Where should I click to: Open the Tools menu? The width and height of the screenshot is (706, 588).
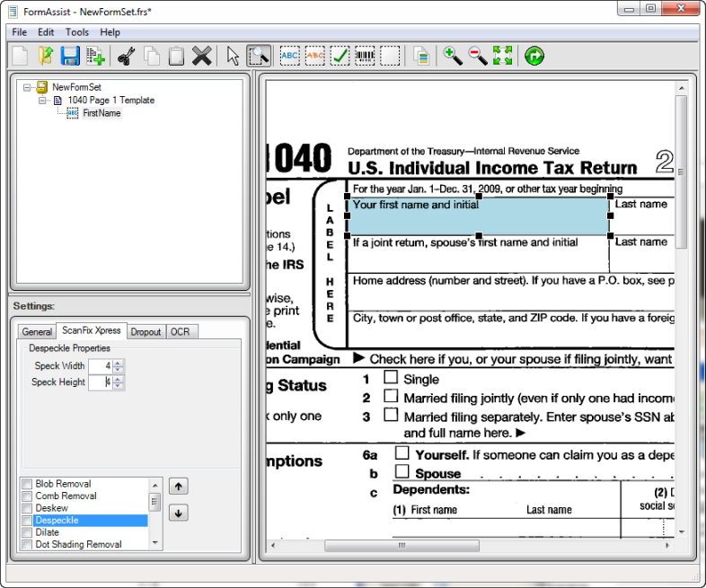(77, 32)
